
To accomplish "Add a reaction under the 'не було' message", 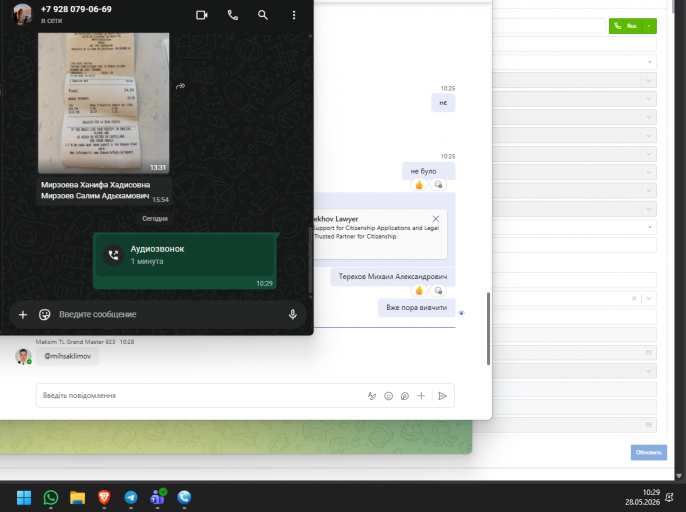I will click(438, 185).
